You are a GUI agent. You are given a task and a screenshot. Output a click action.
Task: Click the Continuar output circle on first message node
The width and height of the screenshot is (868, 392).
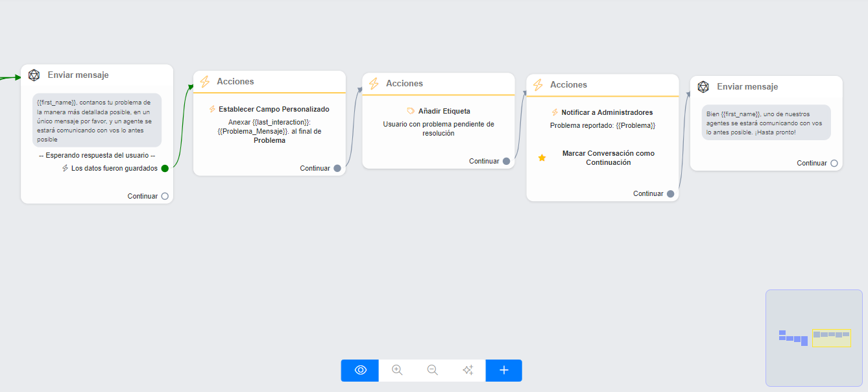[x=165, y=196]
